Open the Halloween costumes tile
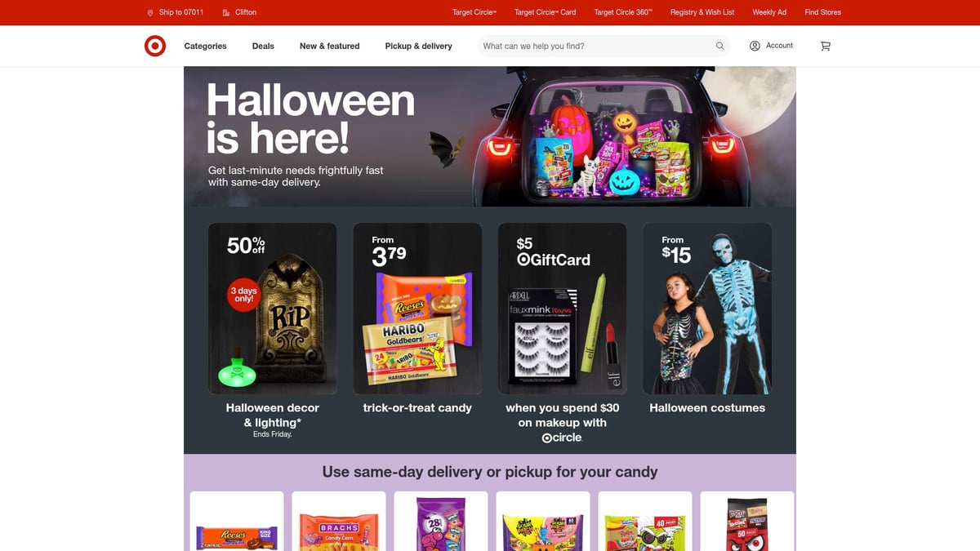Screen dimensions: 980x551 [x=707, y=318]
